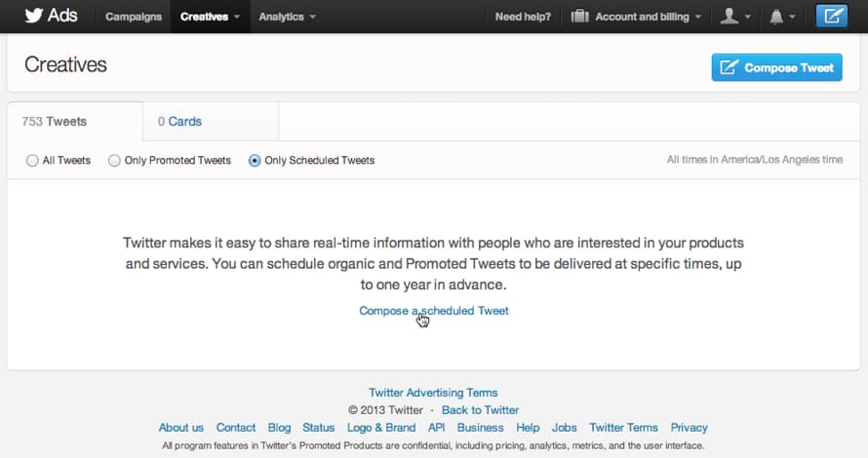Go to Campaigns in navigation bar
This screenshot has height=458, width=868.
click(134, 17)
